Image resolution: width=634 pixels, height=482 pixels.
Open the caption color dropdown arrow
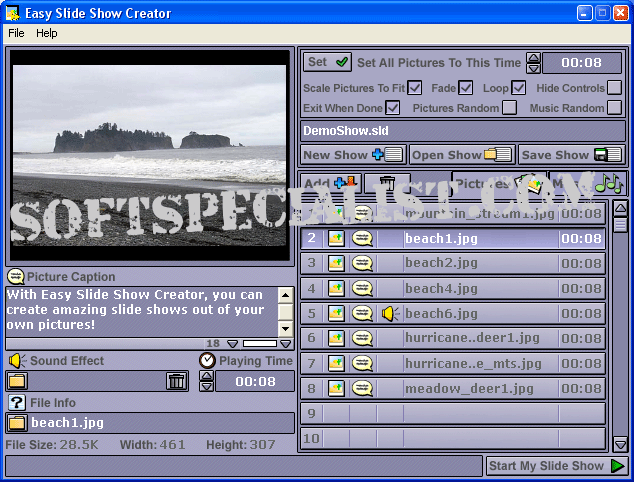click(x=286, y=344)
